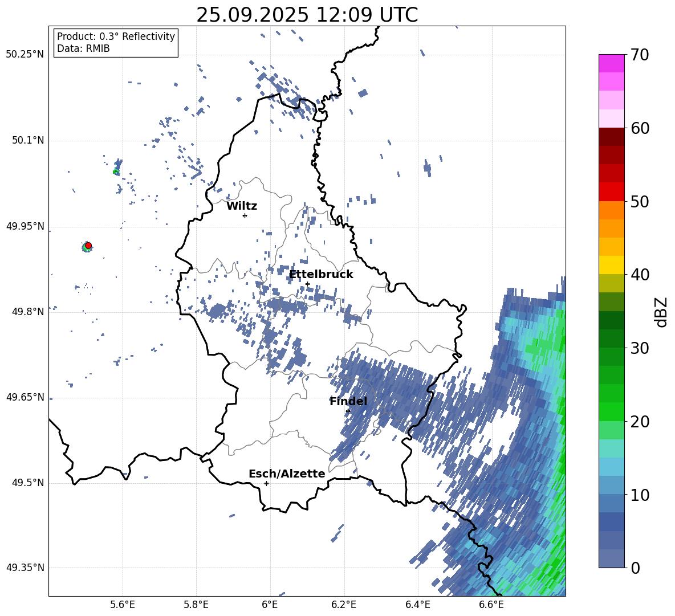Click the pale pink swatch just above 60 dBZ
Image resolution: width=675 pixels, height=616 pixels.
[x=611, y=119]
